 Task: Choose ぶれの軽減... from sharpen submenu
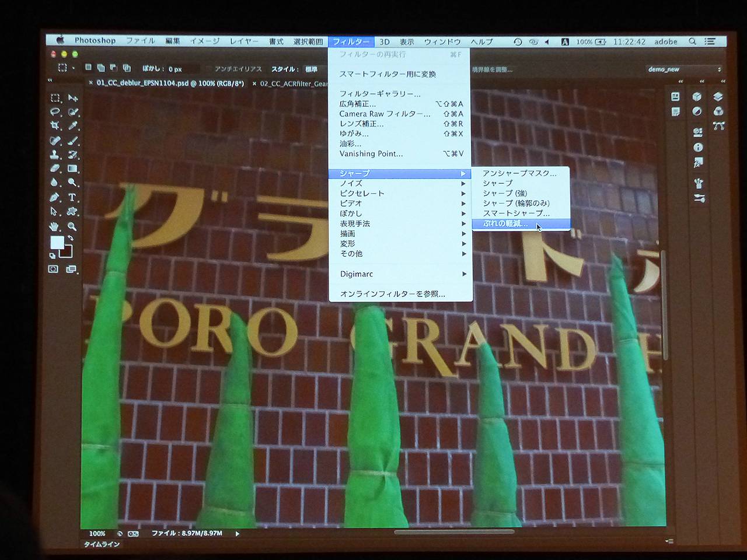521,223
